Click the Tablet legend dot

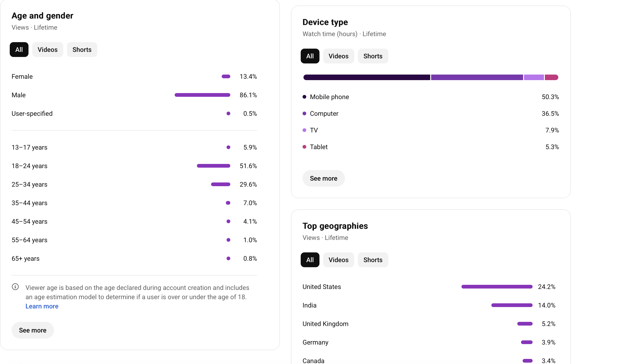(304, 147)
